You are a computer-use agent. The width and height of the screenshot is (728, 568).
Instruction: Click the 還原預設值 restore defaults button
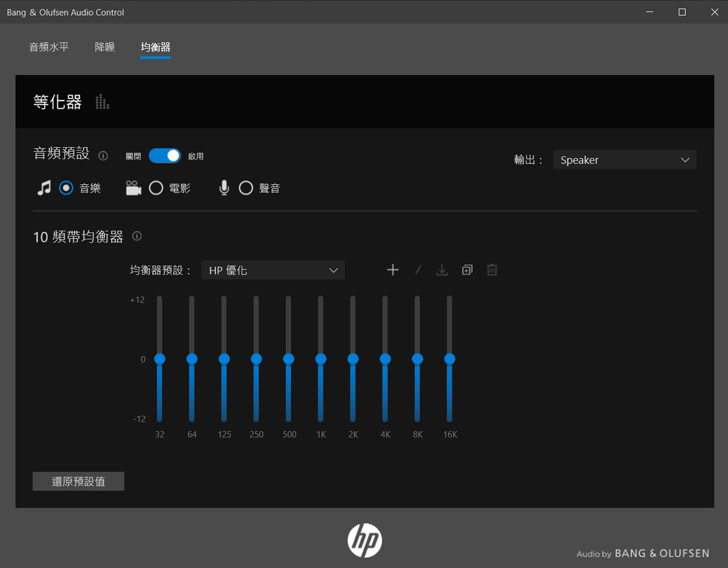click(x=78, y=481)
